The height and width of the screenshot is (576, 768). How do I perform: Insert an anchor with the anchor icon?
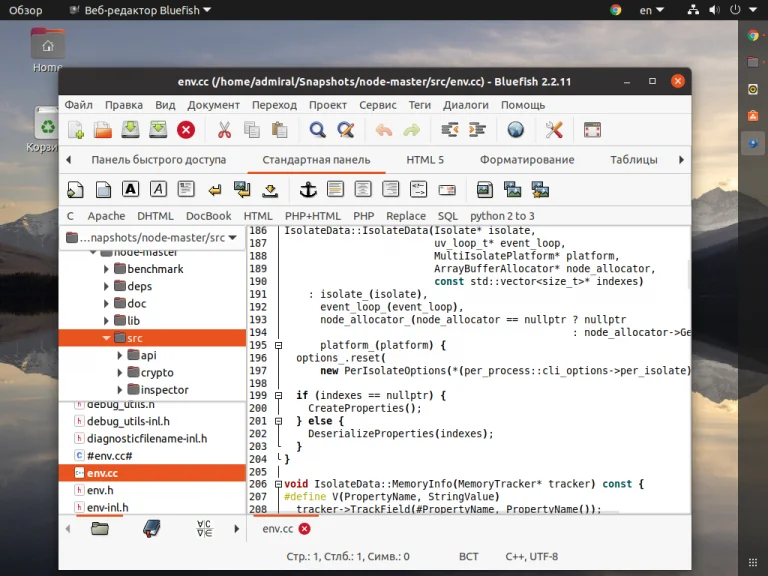pos(308,189)
